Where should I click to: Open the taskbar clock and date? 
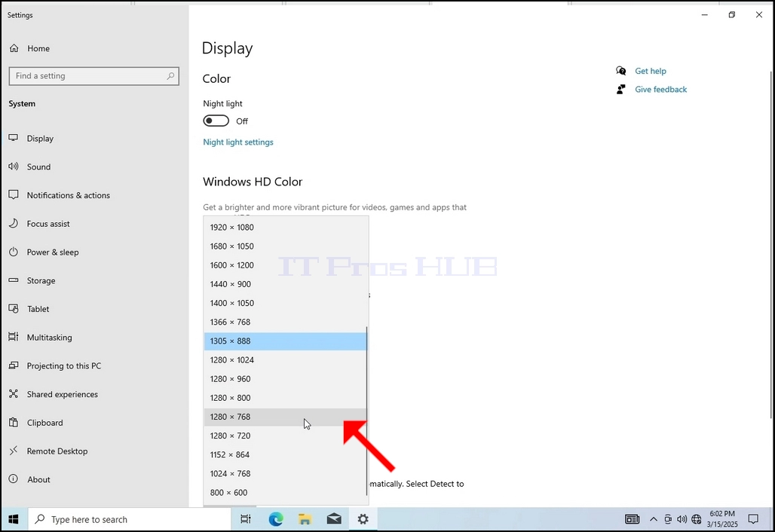(722, 519)
